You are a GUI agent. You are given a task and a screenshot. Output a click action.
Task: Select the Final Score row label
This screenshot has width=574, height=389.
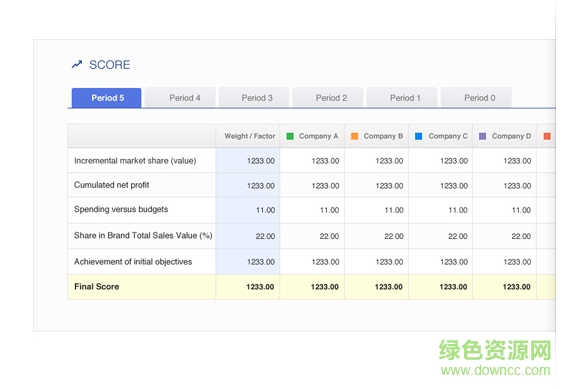point(97,287)
